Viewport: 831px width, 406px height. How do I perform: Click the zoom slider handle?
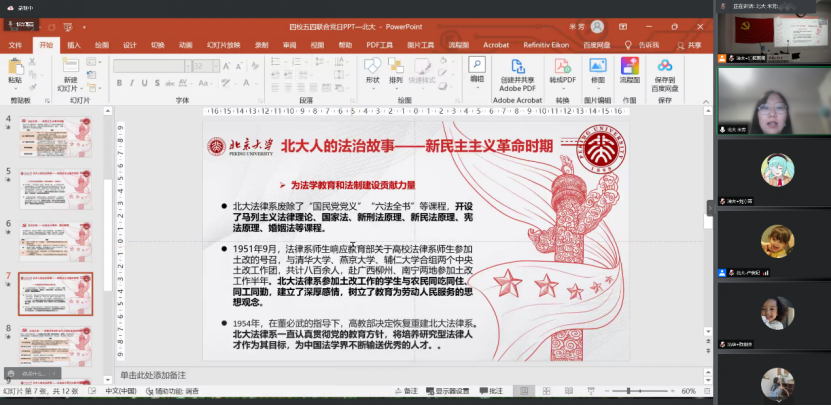[x=629, y=391]
